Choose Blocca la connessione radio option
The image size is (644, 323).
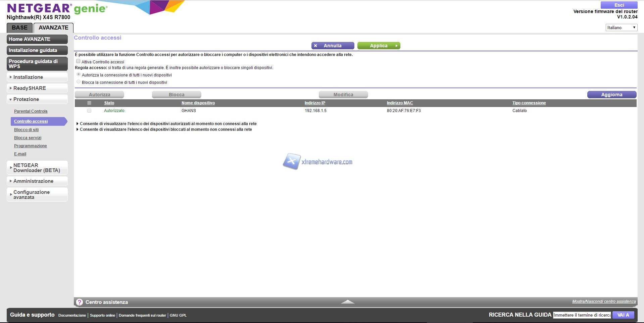[79, 82]
